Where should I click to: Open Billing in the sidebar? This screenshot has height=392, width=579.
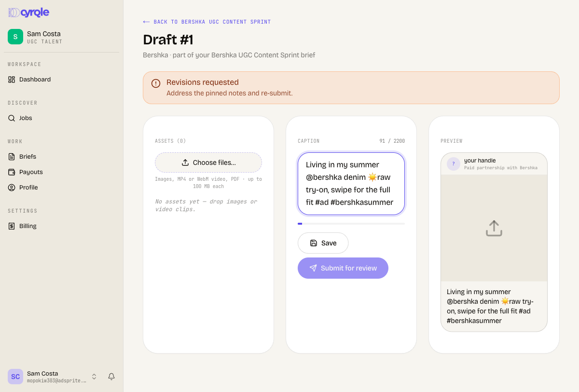point(61,226)
